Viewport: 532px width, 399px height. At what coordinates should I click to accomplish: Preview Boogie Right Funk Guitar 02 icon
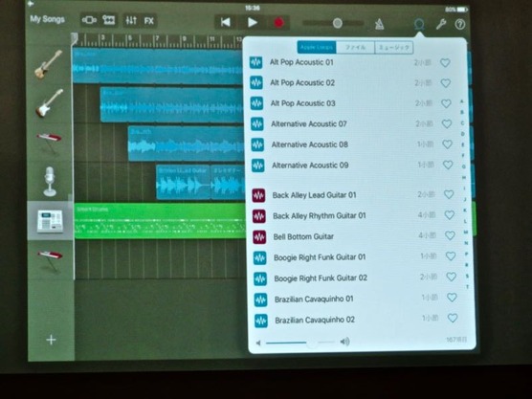click(x=260, y=278)
